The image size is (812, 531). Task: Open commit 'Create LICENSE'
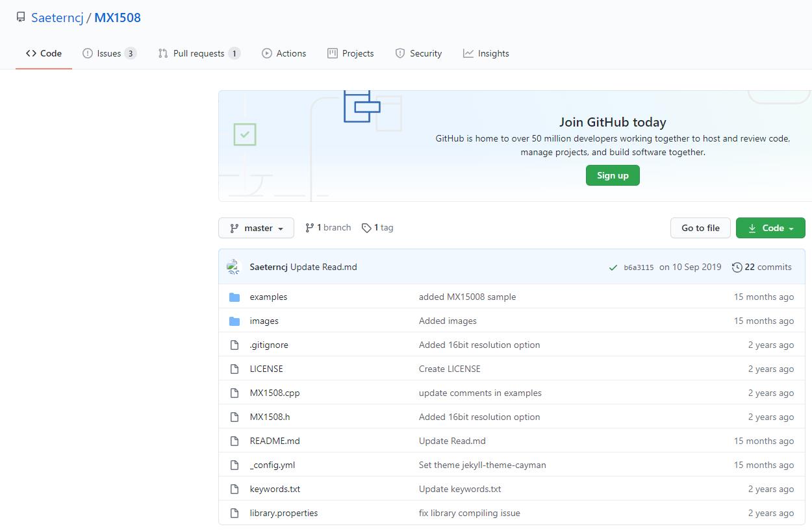click(x=450, y=369)
